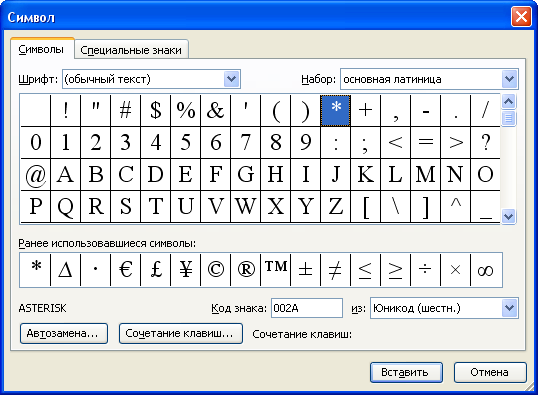Select the percent sign in the grid
The image size is (538, 395).
[x=185, y=111]
